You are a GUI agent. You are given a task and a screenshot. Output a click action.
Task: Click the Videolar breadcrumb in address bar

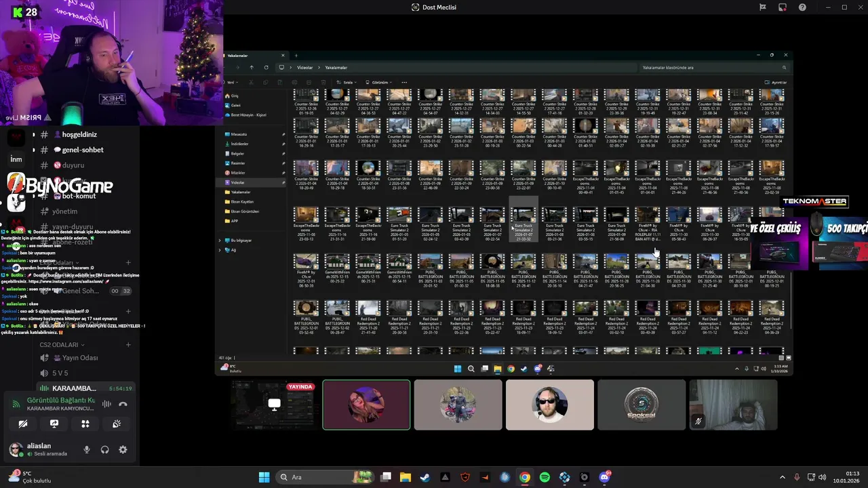click(305, 68)
